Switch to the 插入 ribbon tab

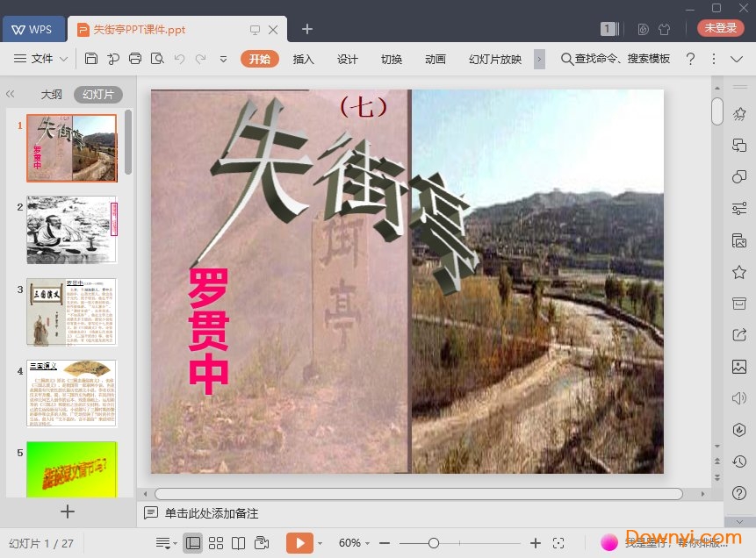pyautogui.click(x=303, y=59)
